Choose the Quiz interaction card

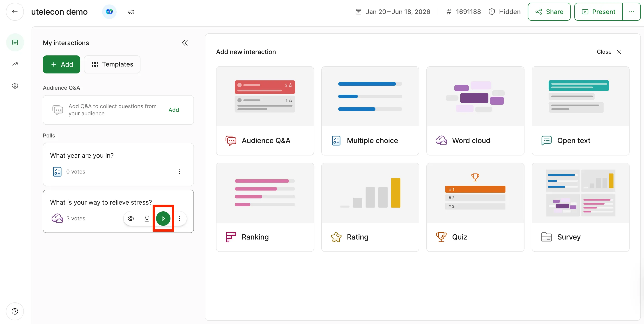click(475, 207)
